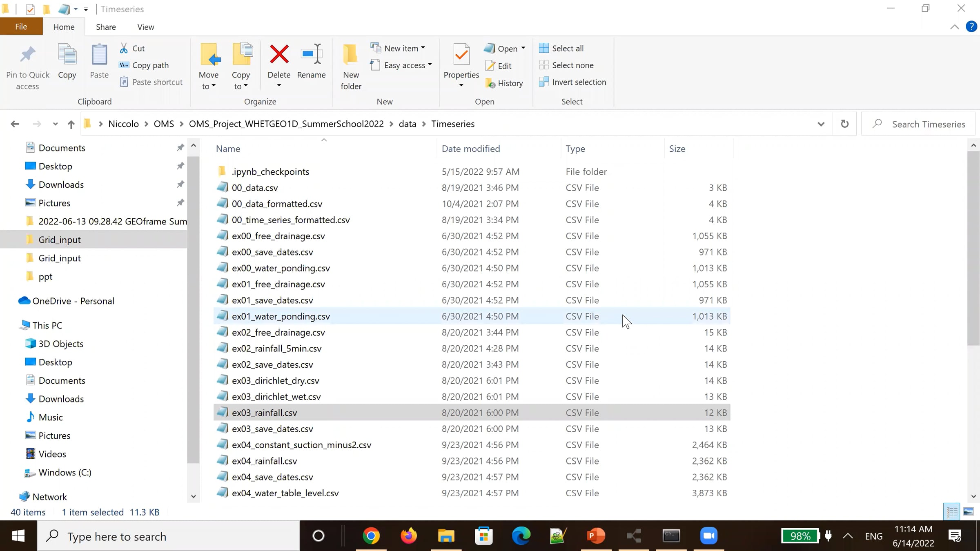Click Niccolo in address breadcrumb
980x551 pixels.
(x=123, y=124)
